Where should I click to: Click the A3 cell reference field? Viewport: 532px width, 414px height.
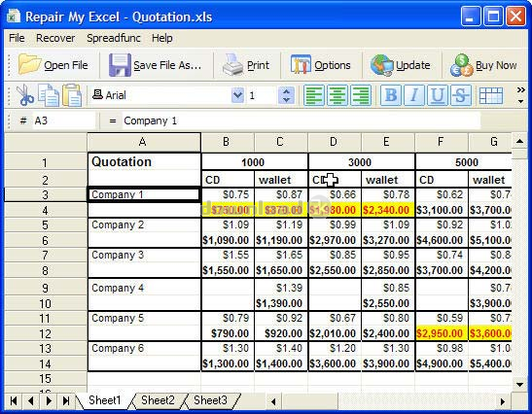[x=64, y=121]
